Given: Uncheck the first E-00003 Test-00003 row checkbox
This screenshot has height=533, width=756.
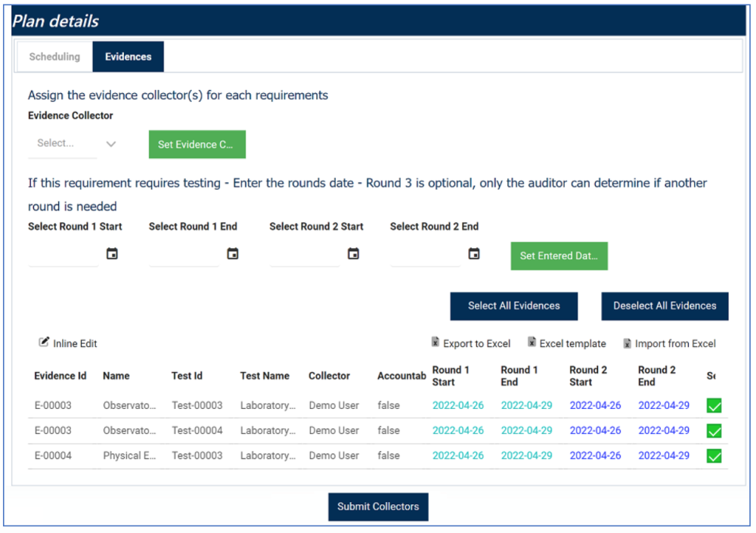Looking at the screenshot, I should tap(714, 406).
